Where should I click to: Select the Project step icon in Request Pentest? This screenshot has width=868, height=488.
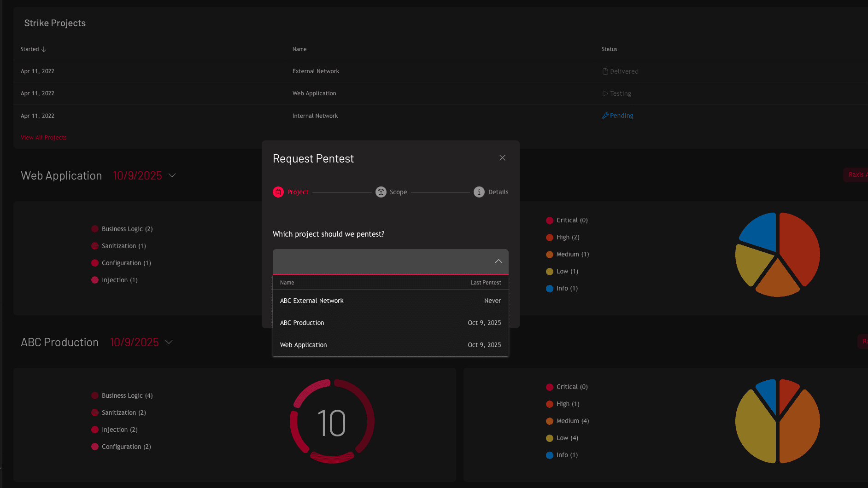[278, 192]
